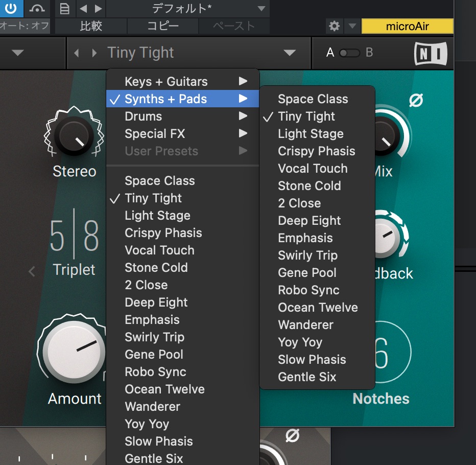Image resolution: width=476 pixels, height=465 pixels.
Task: Toggle the A/B comparison switch
Action: 349,53
